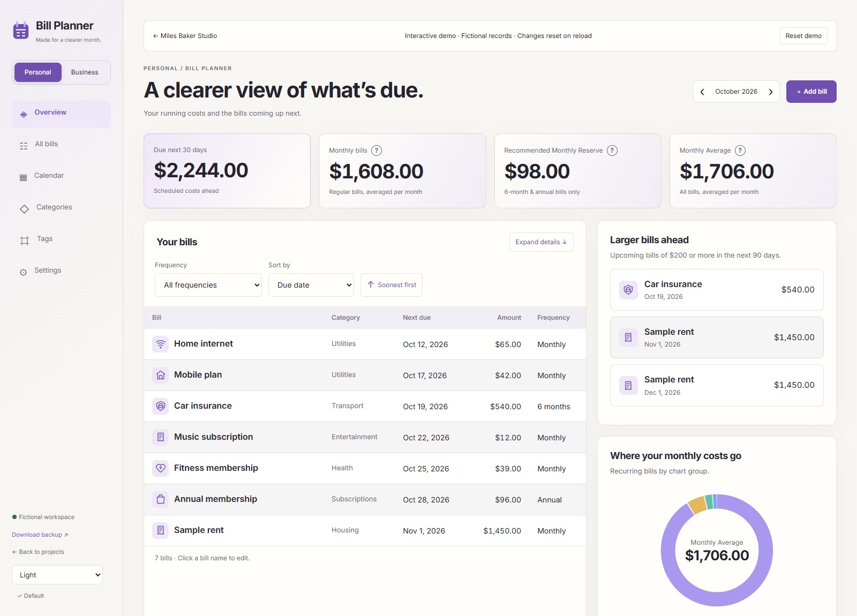Click the heart icon beside Fitness membership
The image size is (857, 616).
(x=161, y=468)
